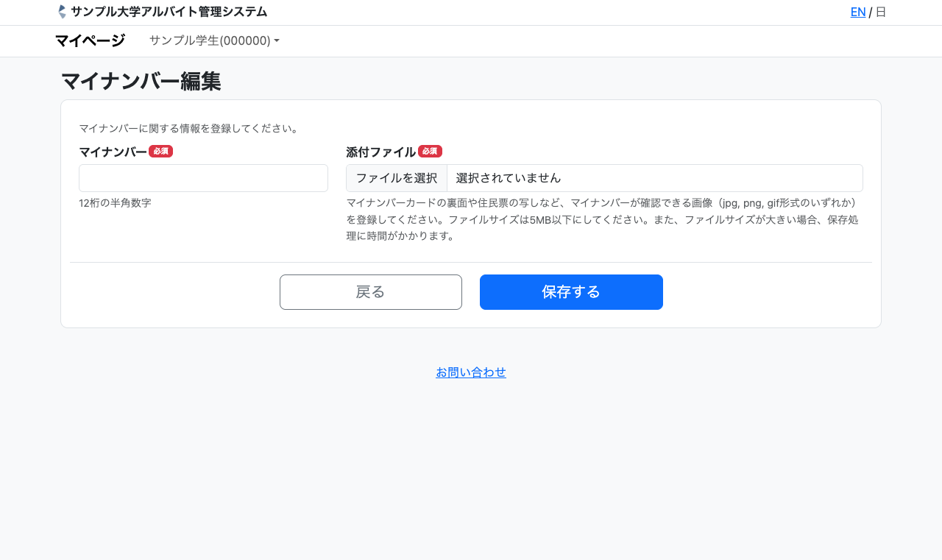Submit the form with 保存する

[x=571, y=292]
